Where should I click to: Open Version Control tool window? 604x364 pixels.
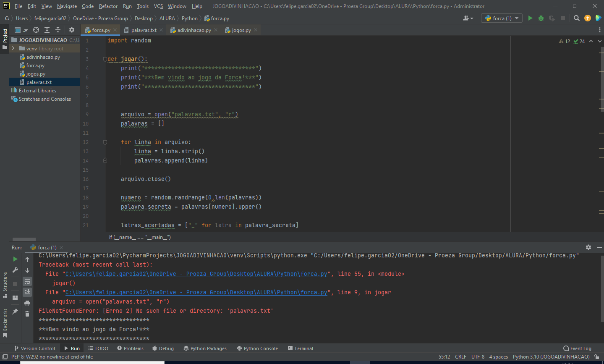click(34, 348)
